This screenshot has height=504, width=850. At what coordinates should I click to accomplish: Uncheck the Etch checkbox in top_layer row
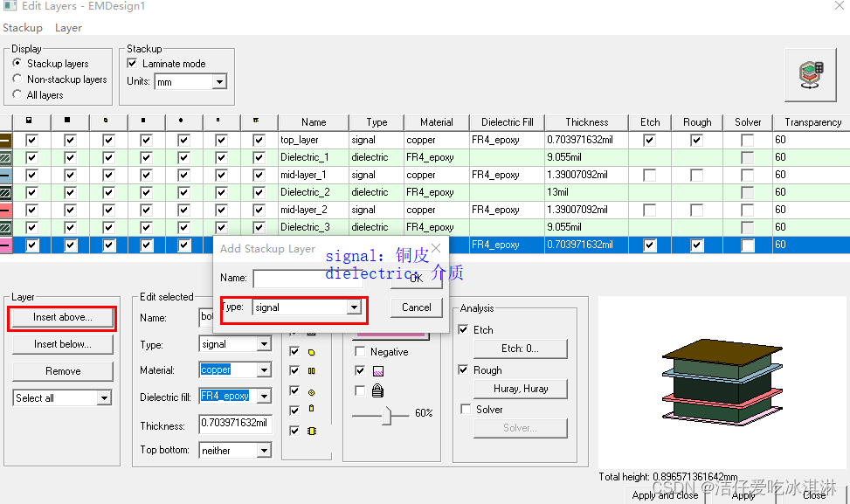point(649,141)
